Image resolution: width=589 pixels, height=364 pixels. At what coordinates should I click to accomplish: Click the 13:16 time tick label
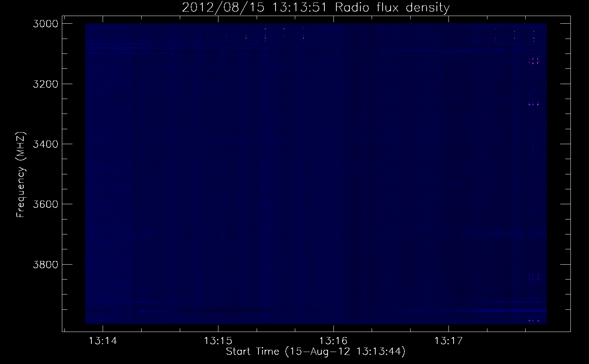[x=333, y=341]
